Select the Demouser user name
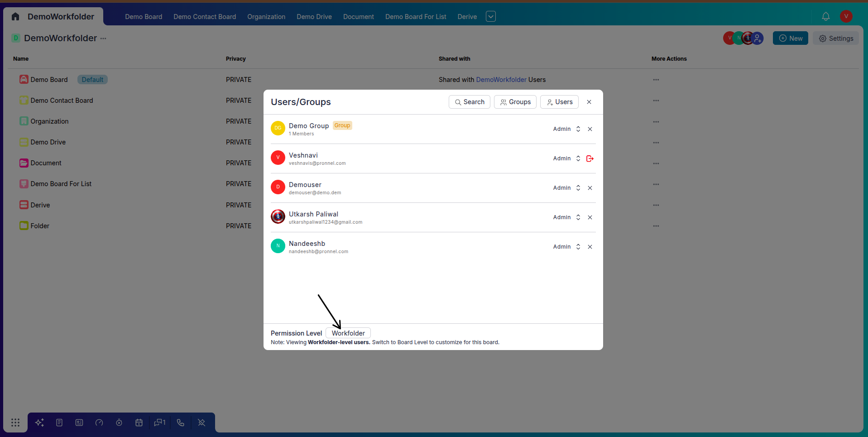The width and height of the screenshot is (868, 437). click(x=305, y=185)
